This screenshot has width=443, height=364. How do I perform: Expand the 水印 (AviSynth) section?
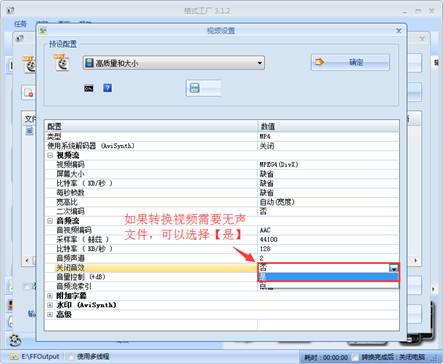[x=50, y=305]
